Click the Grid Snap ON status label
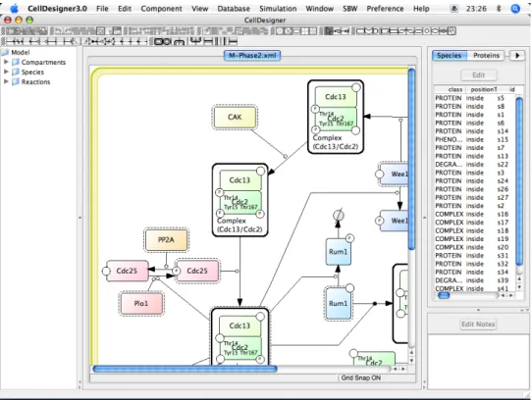The image size is (532, 400). 360,377
